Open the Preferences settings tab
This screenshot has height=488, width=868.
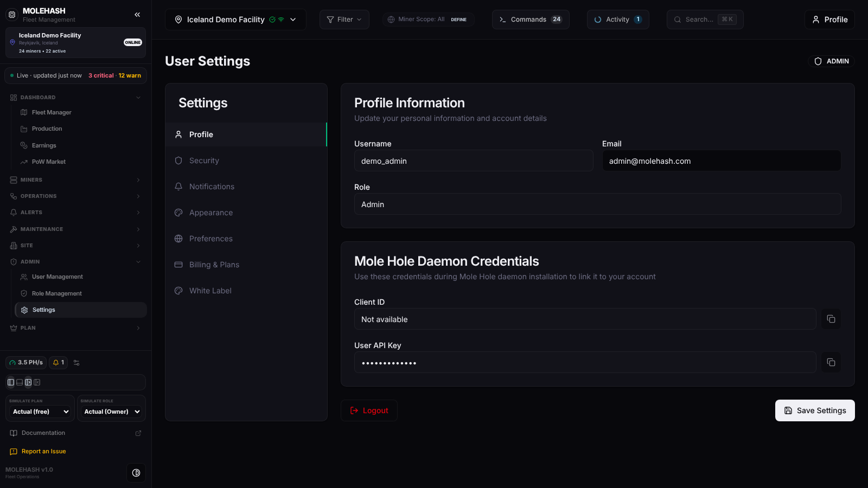tap(246, 239)
